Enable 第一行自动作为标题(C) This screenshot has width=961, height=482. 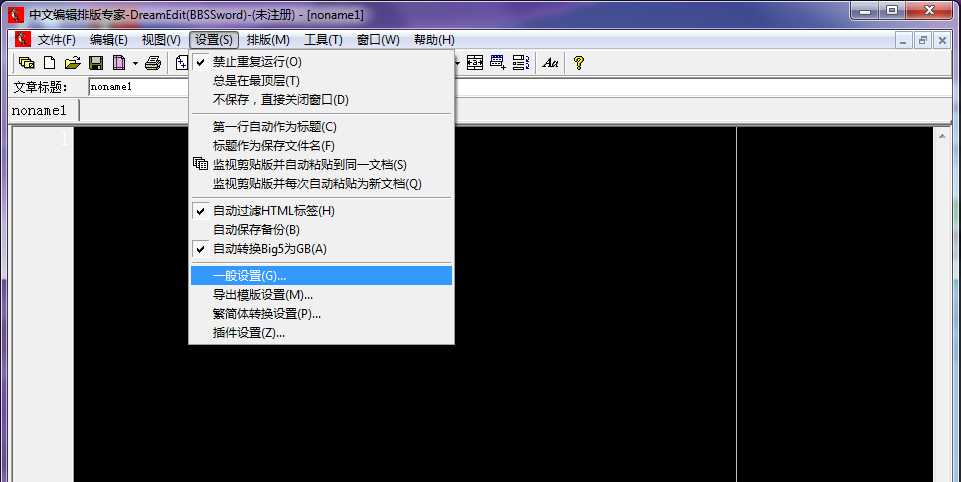point(321,127)
